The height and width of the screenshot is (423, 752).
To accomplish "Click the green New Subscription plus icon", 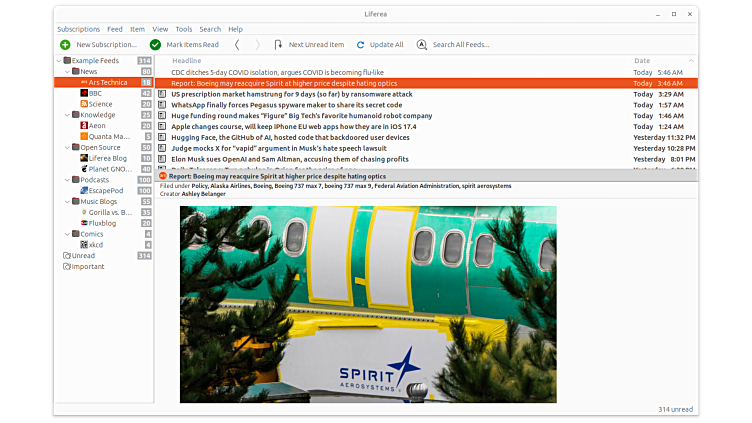I will (x=65, y=45).
